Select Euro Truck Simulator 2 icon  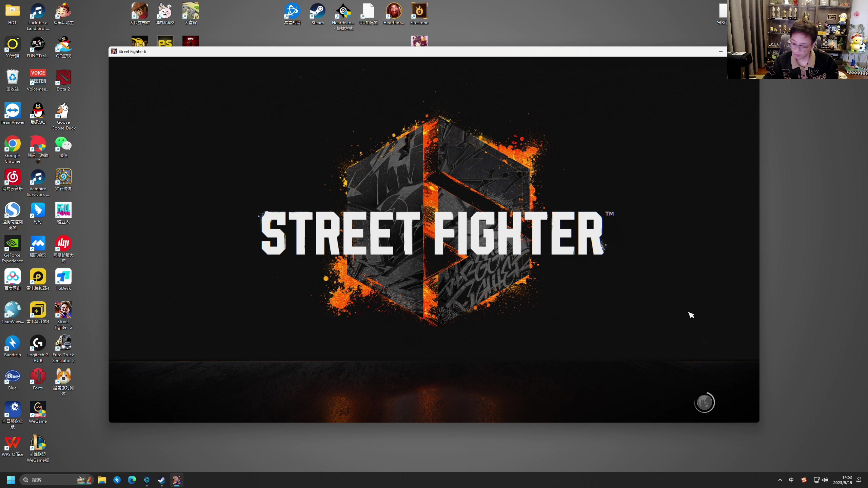(x=63, y=349)
